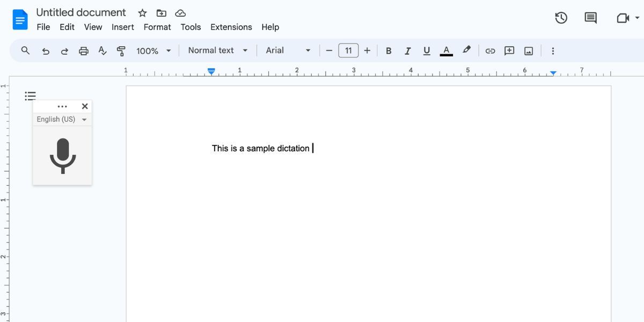Open the Insert menu
The height and width of the screenshot is (322, 644).
coord(123,27)
